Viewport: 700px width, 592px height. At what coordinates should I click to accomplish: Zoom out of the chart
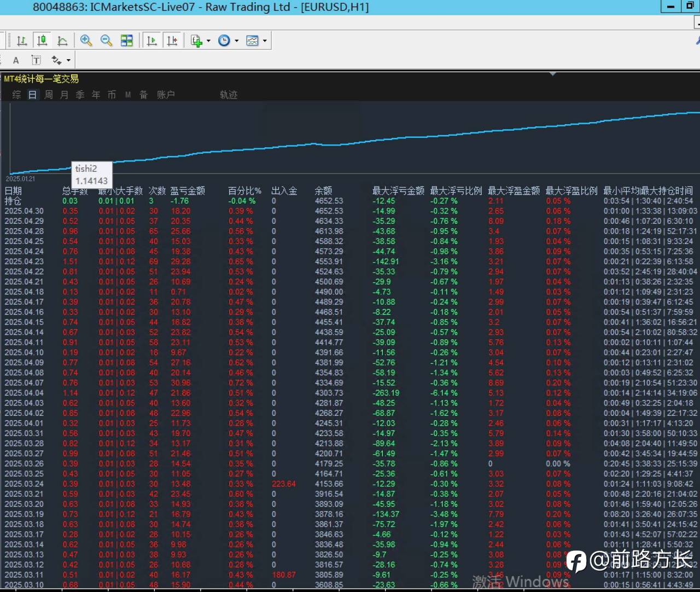(106, 40)
